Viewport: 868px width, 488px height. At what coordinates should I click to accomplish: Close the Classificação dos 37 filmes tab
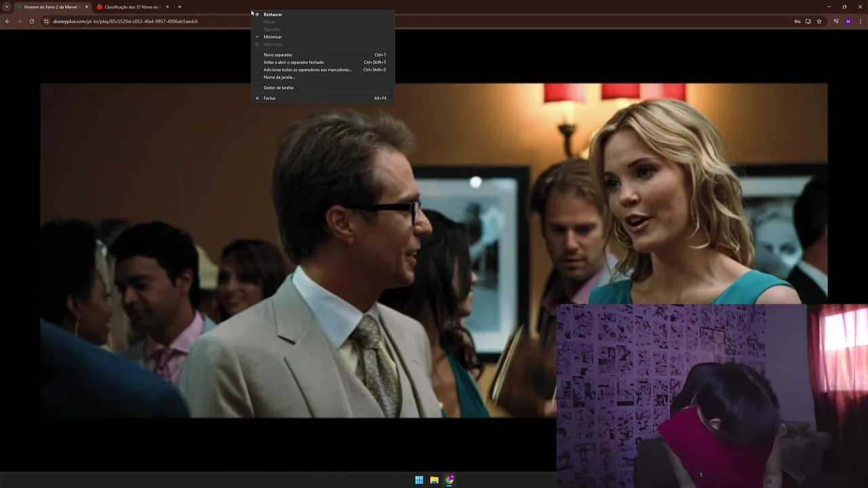(x=167, y=7)
